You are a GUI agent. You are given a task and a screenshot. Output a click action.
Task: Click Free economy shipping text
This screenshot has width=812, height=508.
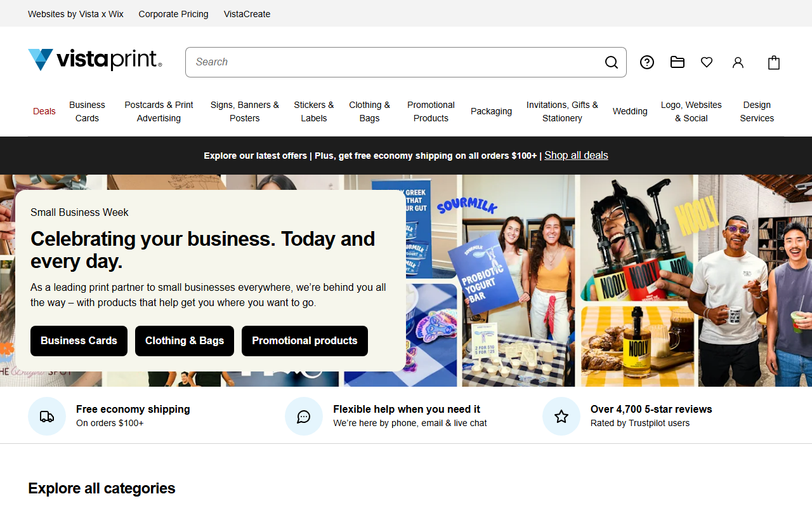point(133,410)
